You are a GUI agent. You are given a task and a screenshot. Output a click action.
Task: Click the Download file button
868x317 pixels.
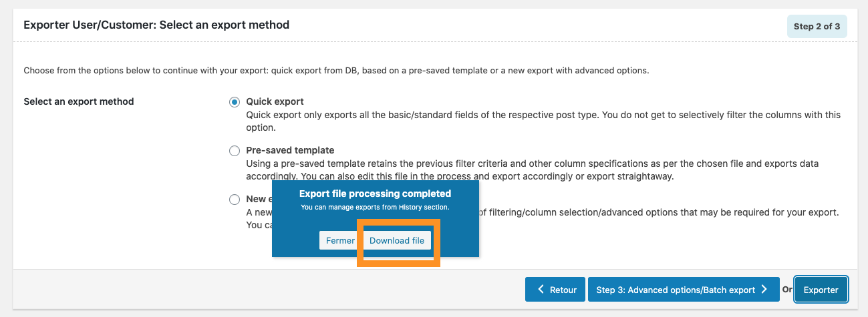(x=397, y=240)
